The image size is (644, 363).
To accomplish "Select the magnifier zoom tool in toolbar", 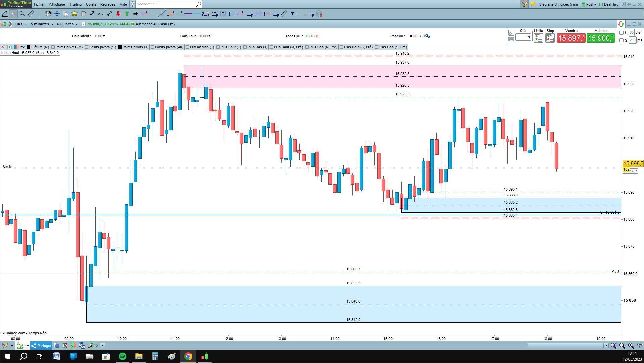I will tap(22, 14).
